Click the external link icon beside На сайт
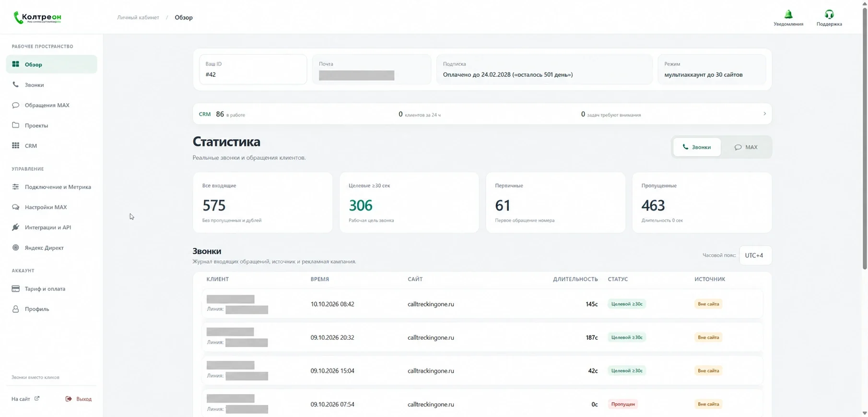The width and height of the screenshot is (868, 417). [37, 398]
